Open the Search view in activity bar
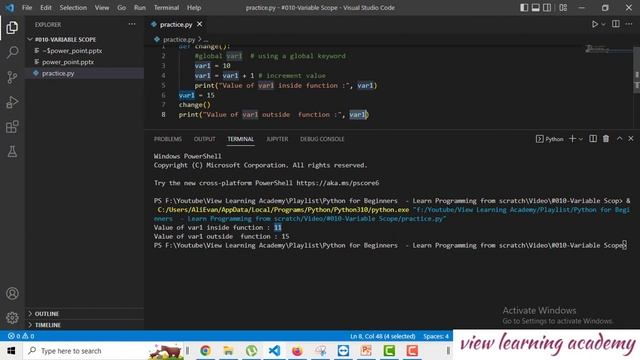 coord(12,52)
